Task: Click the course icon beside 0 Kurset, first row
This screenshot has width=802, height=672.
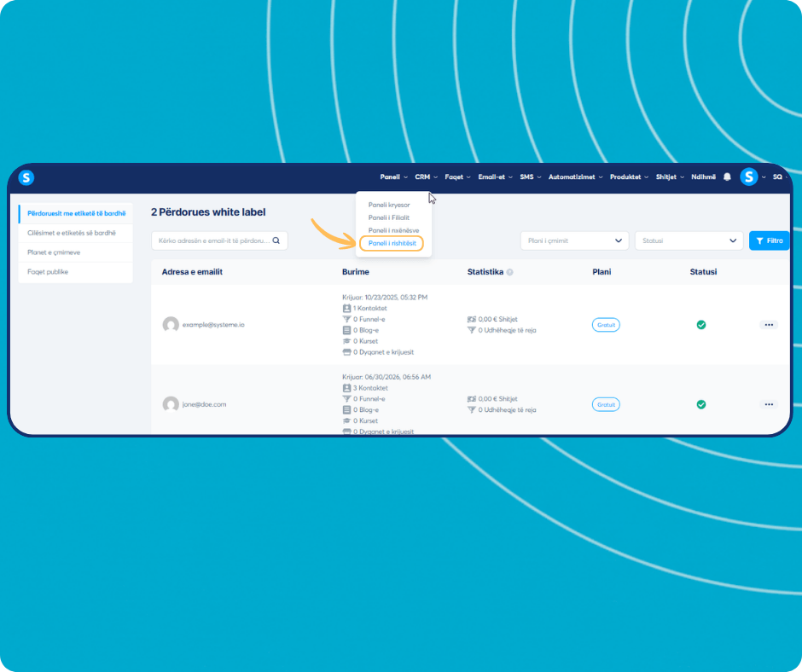Action: (x=346, y=341)
